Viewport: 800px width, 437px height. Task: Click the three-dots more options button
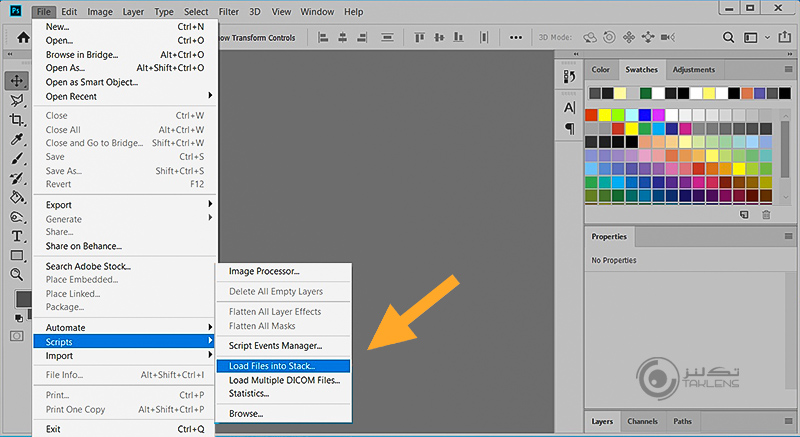click(515, 37)
